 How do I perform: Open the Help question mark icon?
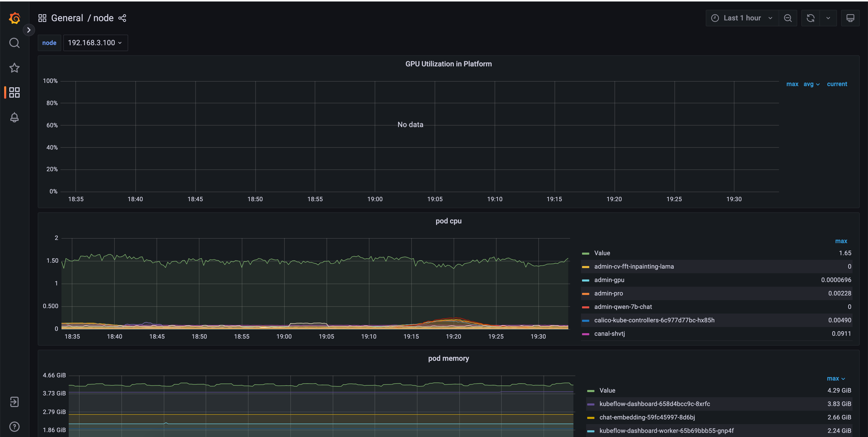pyautogui.click(x=14, y=427)
